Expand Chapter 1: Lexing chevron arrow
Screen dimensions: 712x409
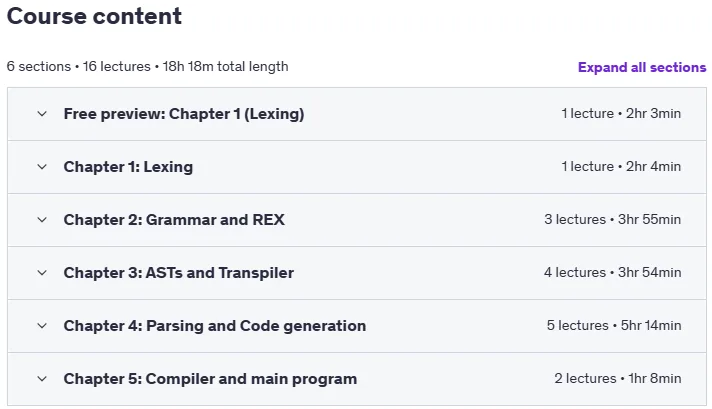pos(42,167)
